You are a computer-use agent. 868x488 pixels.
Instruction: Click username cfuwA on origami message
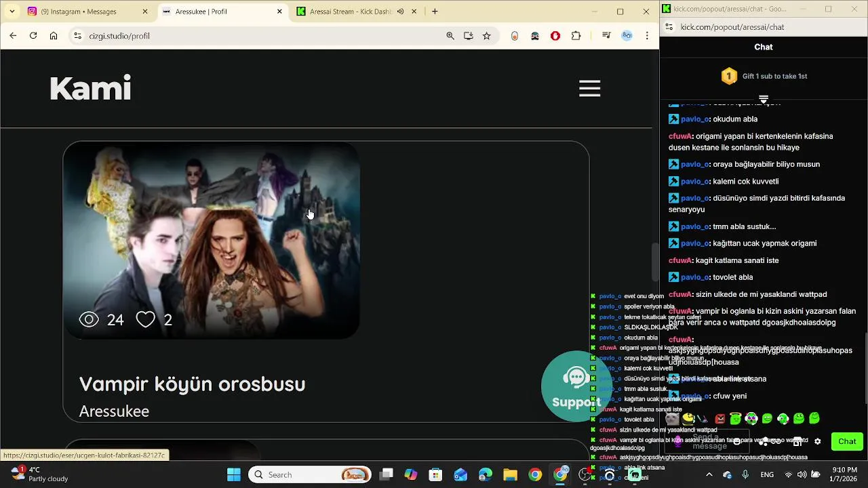tap(680, 136)
